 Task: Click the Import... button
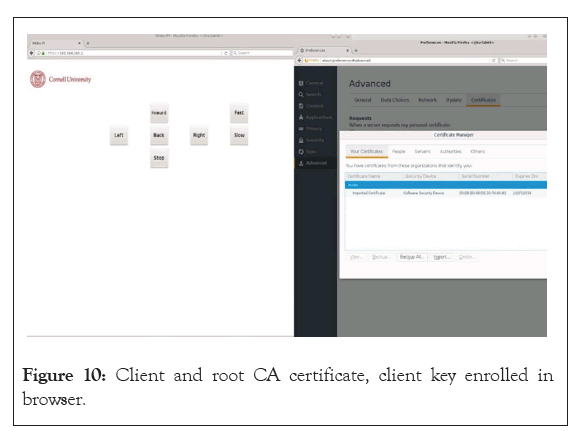442,257
